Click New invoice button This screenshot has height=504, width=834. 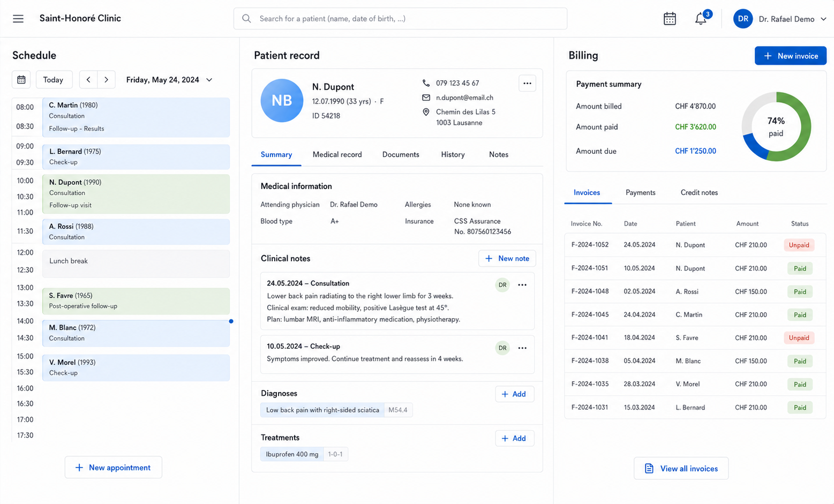click(x=791, y=56)
